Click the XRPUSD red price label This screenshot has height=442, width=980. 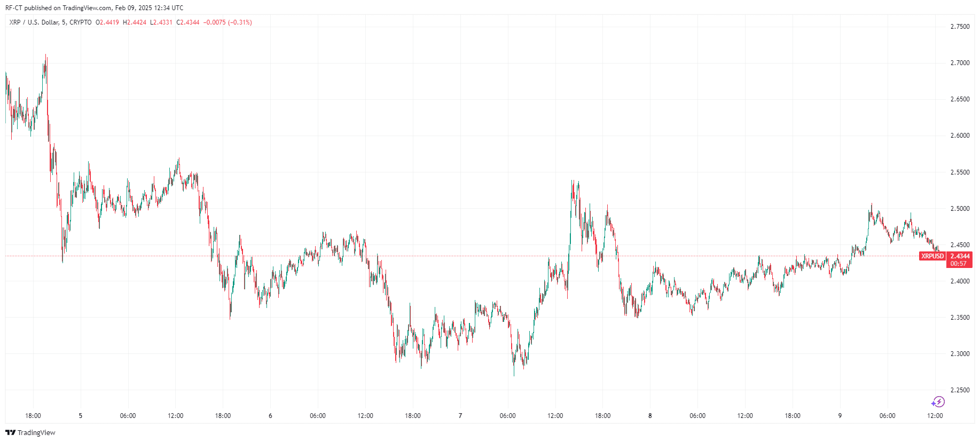tap(932, 256)
